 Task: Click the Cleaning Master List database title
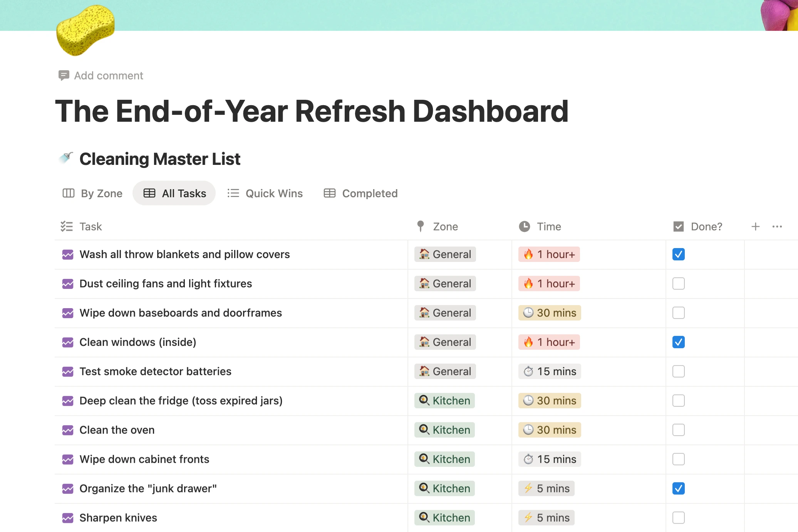click(x=160, y=159)
